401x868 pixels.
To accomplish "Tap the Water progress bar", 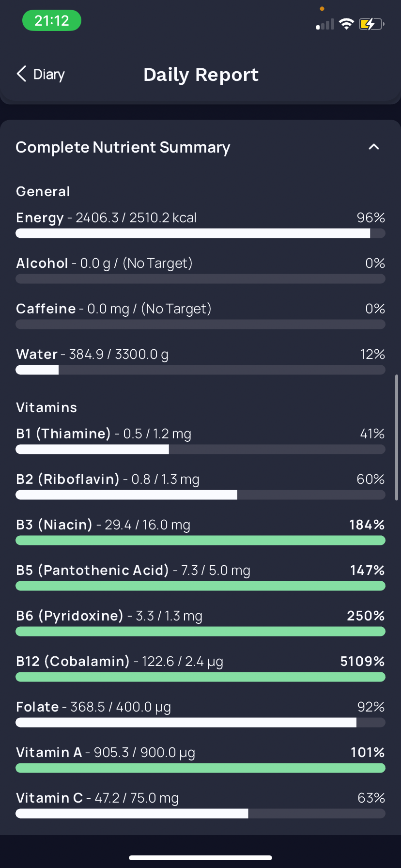I will pyautogui.click(x=200, y=370).
